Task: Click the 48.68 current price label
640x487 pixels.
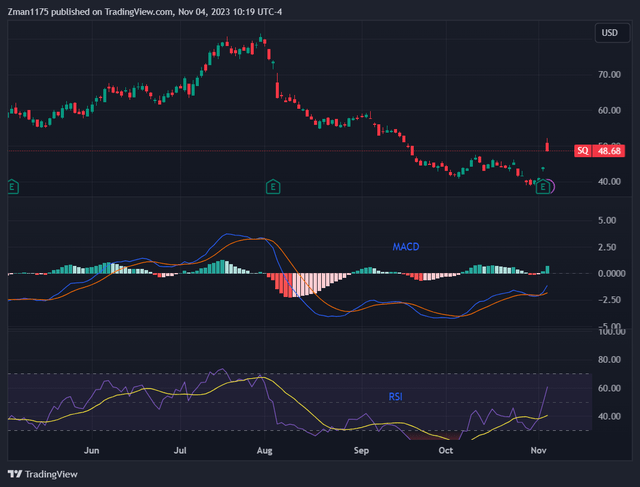Action: click(x=609, y=151)
